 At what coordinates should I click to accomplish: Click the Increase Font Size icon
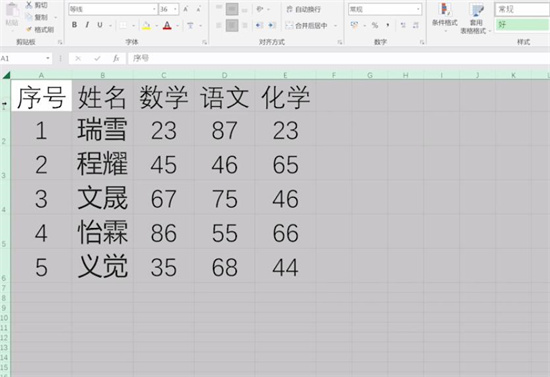(186, 9)
